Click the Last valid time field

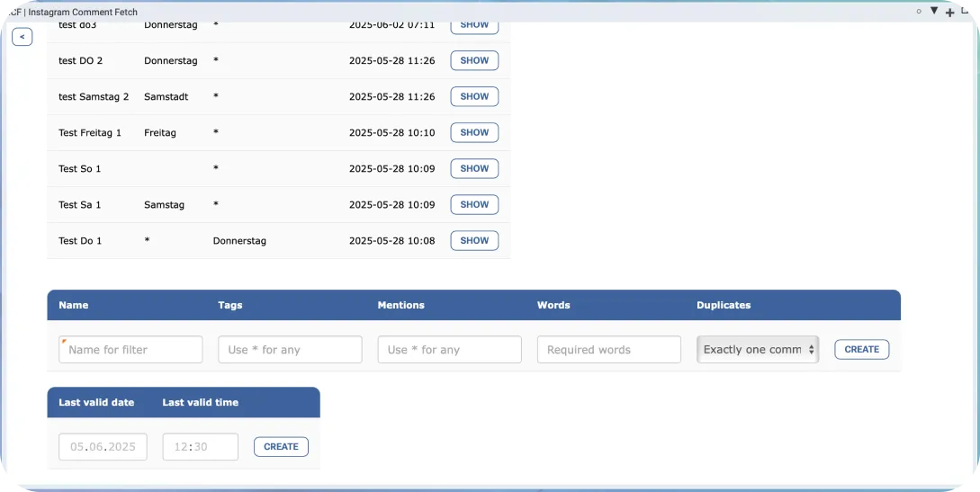(200, 446)
